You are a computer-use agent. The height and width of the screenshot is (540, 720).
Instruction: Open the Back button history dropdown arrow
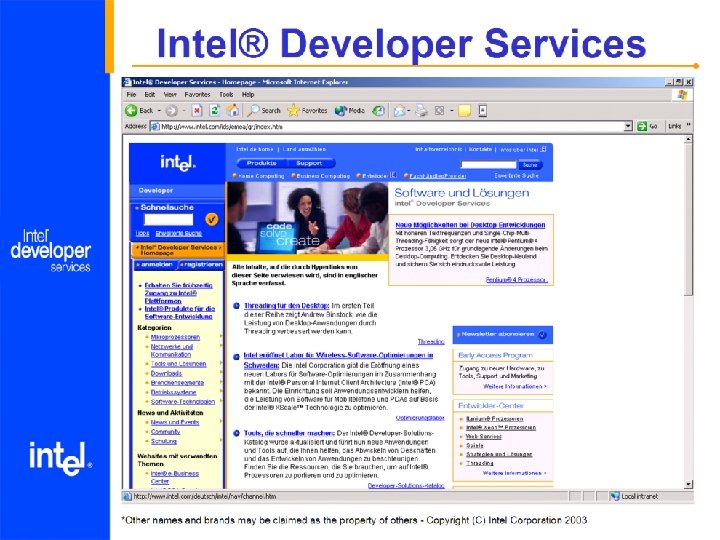[159, 111]
